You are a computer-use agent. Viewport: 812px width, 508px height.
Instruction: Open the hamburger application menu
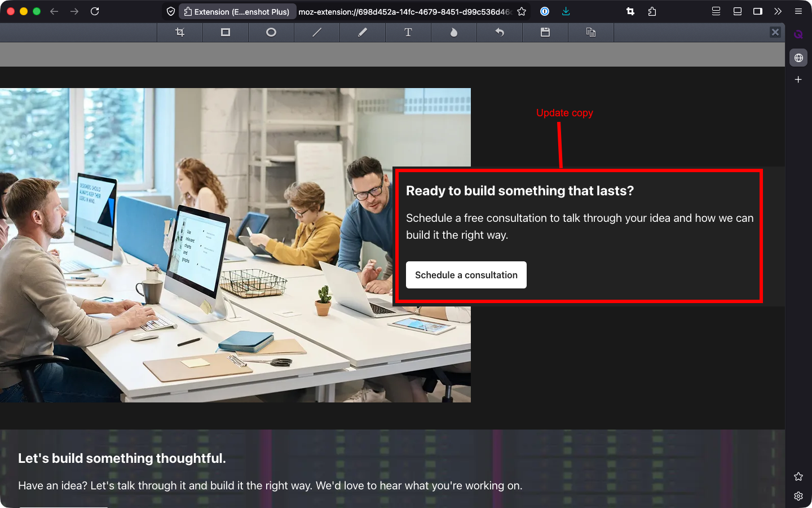coord(798,11)
